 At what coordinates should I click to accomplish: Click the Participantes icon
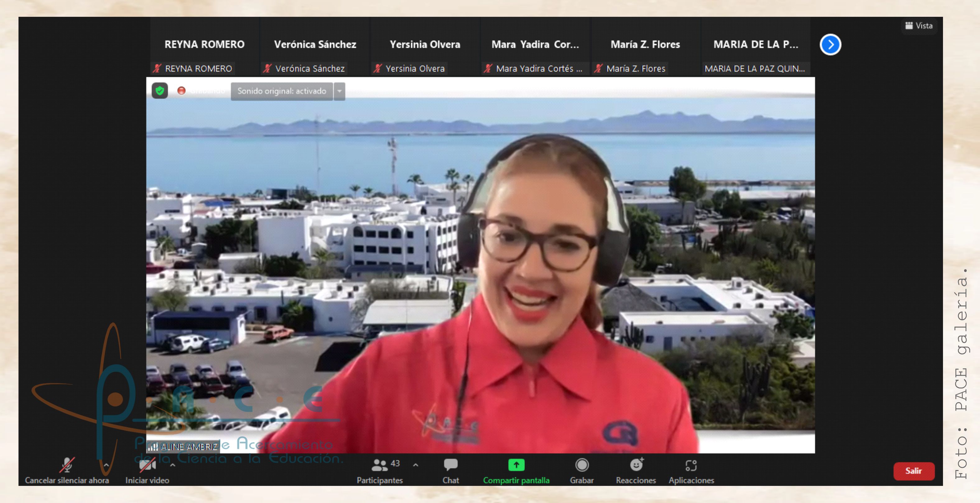[x=379, y=465]
